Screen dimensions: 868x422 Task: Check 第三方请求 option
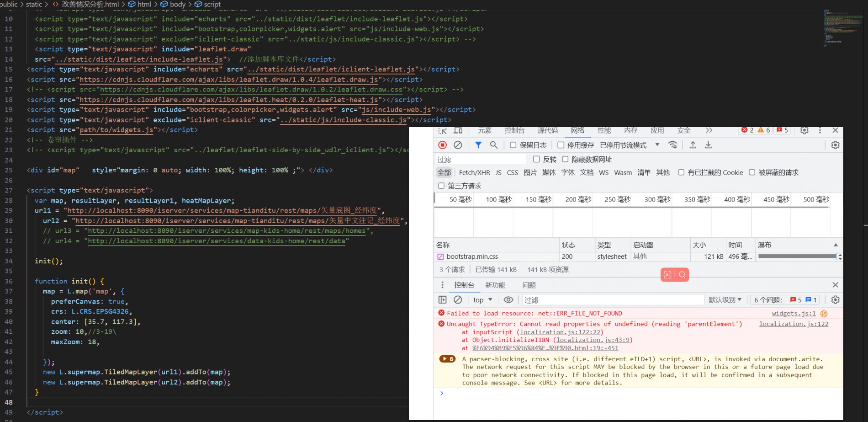tap(441, 186)
